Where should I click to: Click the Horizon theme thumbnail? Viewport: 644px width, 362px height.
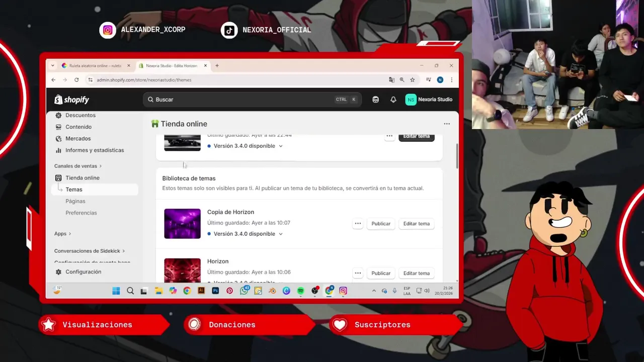pos(182,270)
